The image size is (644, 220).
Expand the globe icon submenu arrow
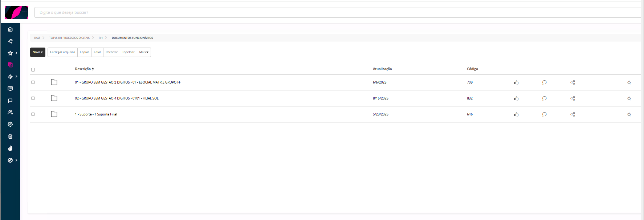coord(16,160)
